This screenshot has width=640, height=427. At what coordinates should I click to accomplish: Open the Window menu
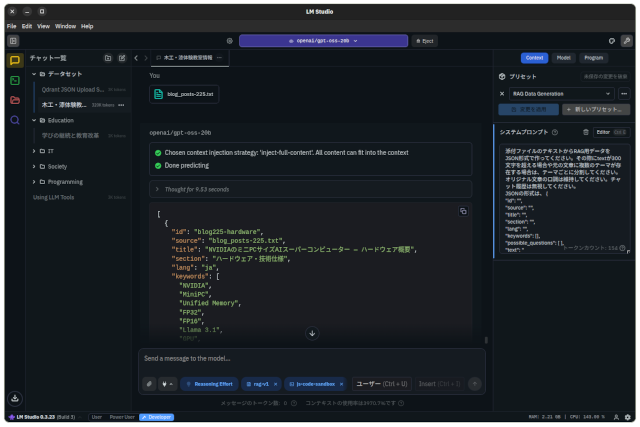[x=65, y=26]
